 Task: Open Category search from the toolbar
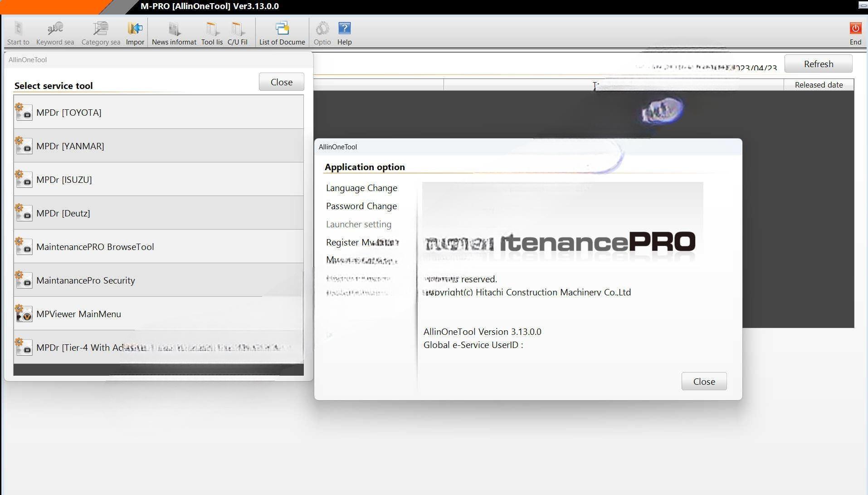[101, 29]
